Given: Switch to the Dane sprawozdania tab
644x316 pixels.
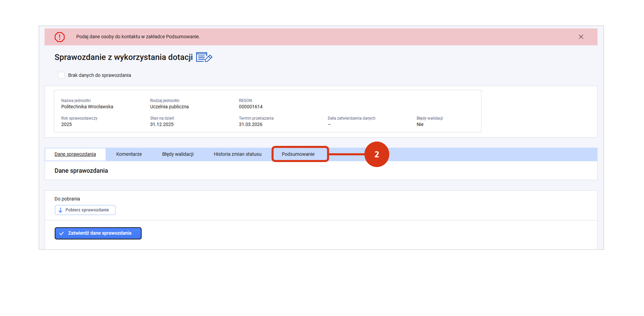Looking at the screenshot, I should [x=75, y=154].
